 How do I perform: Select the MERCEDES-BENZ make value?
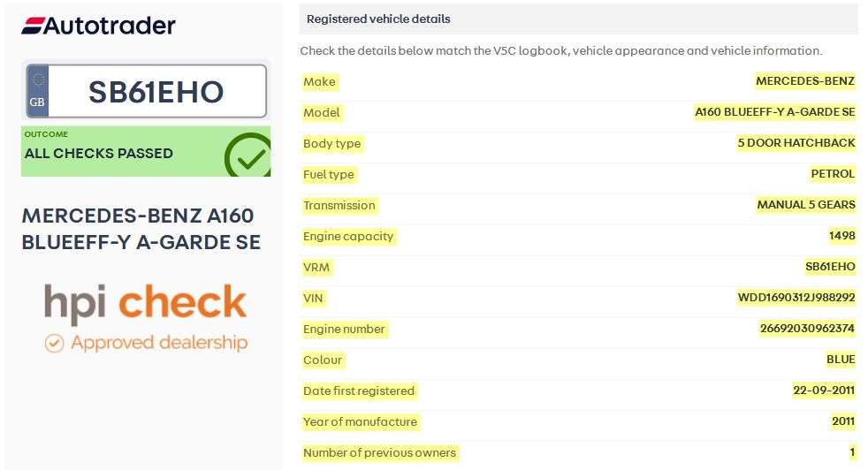[x=804, y=81]
